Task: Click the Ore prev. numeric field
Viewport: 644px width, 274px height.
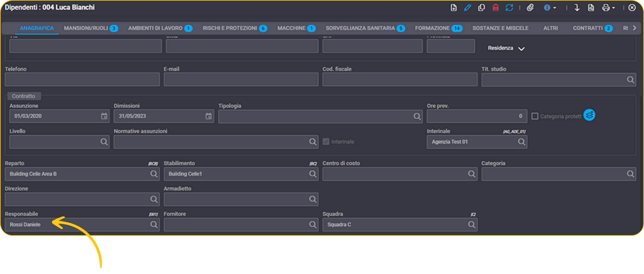Action: [x=477, y=116]
